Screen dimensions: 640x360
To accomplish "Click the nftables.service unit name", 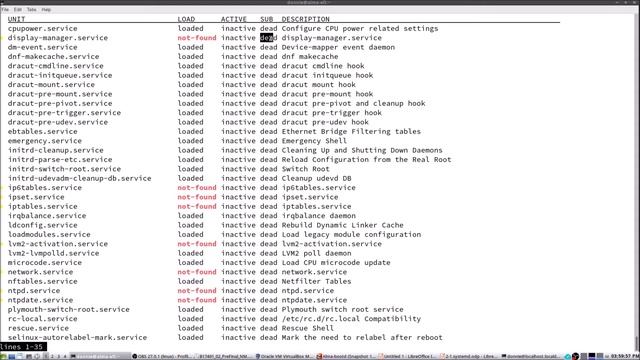I will (x=42, y=282).
